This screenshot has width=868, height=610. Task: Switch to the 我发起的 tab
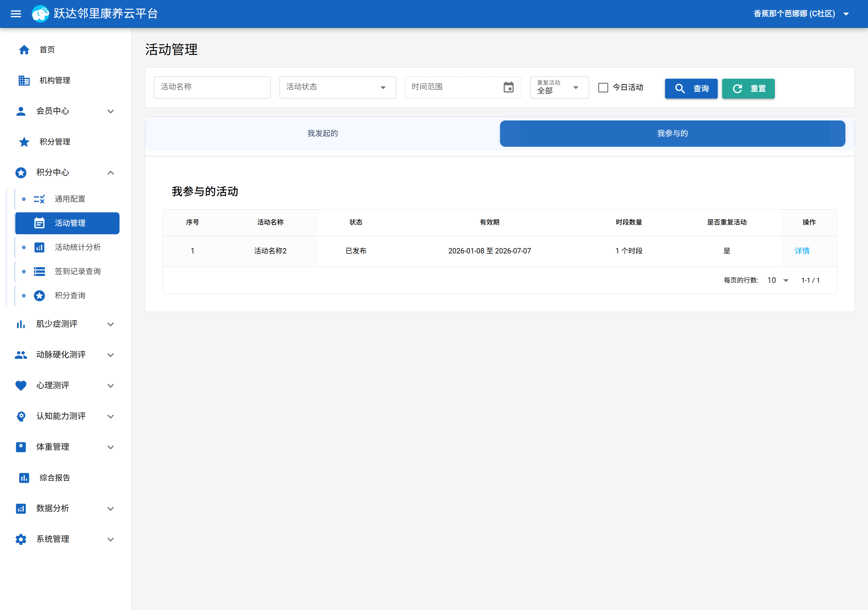click(322, 133)
